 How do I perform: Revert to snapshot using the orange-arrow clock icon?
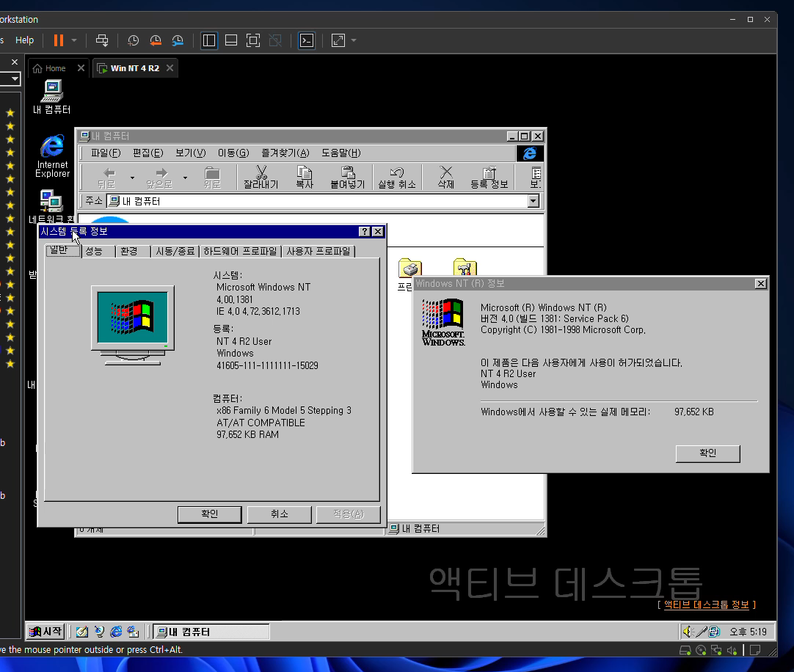(156, 40)
